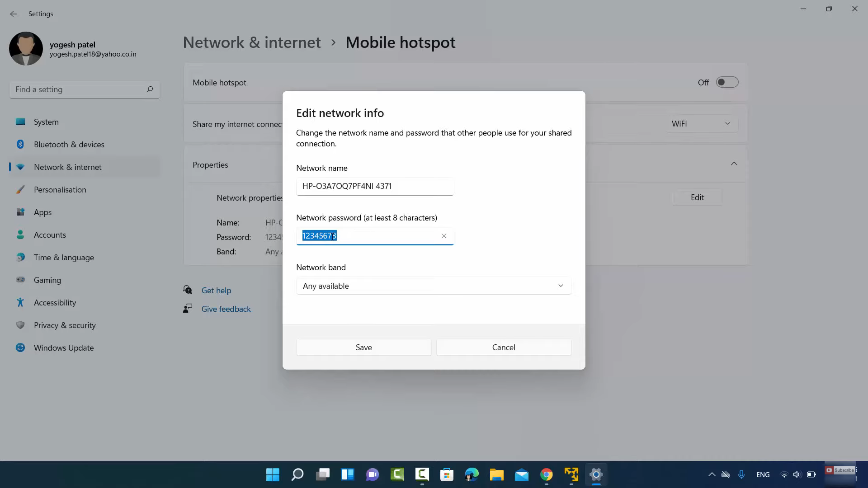Image resolution: width=868 pixels, height=488 pixels.
Task: Click the back arrow in Settings
Action: click(x=13, y=14)
